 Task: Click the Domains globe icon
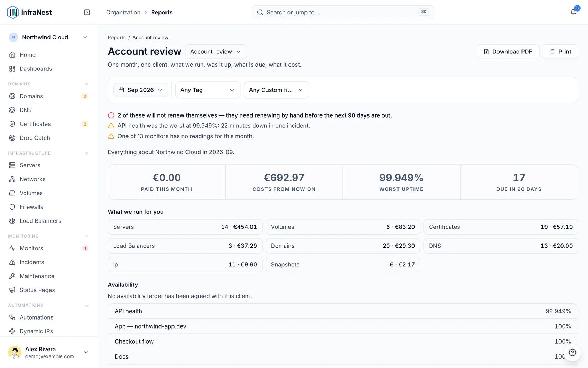(12, 96)
